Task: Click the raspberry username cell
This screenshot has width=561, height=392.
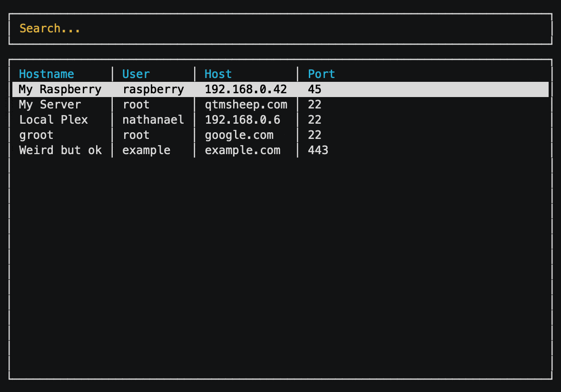Action: (x=153, y=89)
